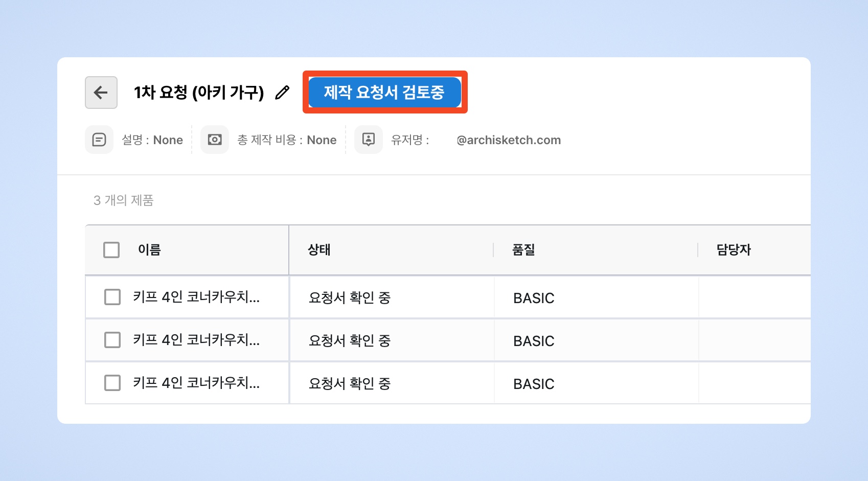Click the 설명 description note icon
The image size is (868, 481).
(99, 140)
